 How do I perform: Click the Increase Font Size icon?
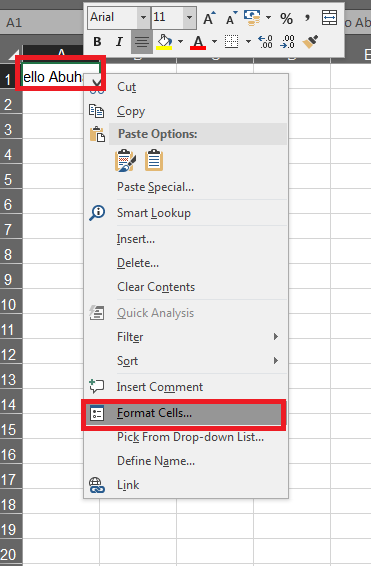(209, 18)
